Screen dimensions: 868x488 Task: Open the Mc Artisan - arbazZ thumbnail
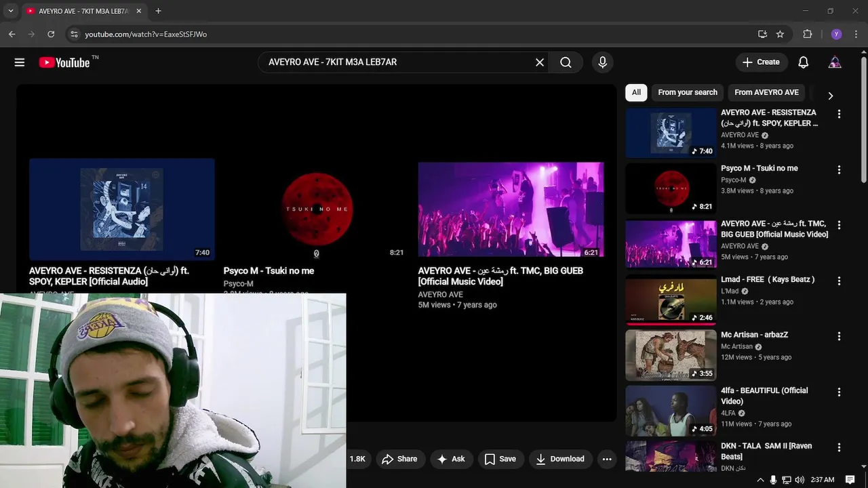coord(671,355)
